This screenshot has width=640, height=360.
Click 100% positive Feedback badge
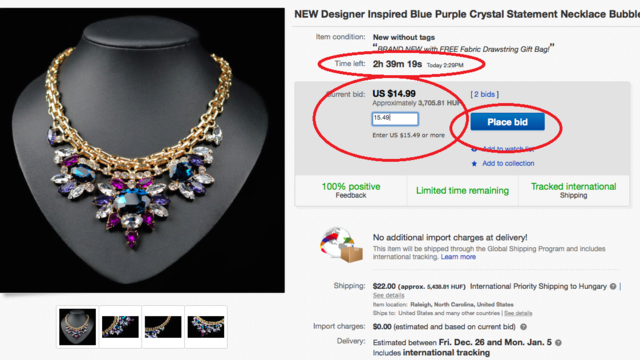tap(351, 191)
